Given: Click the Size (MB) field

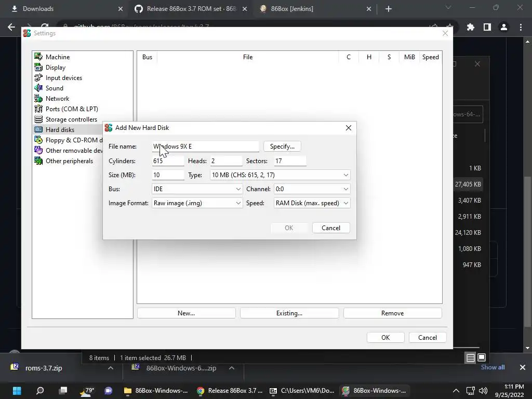Looking at the screenshot, I should (x=168, y=175).
